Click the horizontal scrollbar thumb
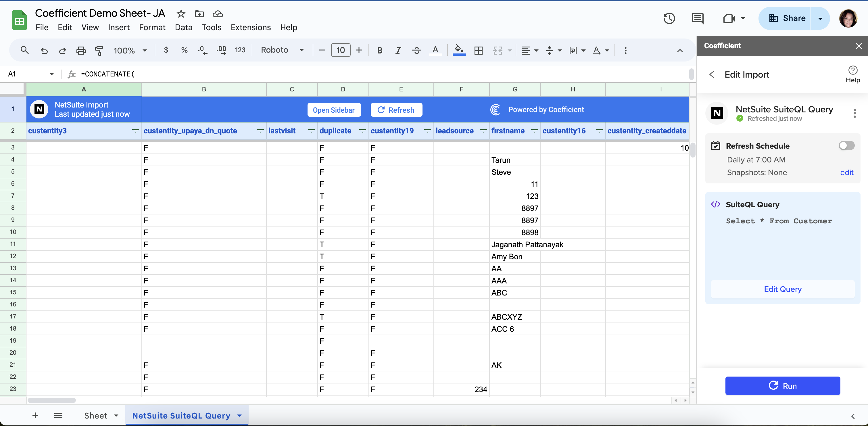 coord(51,400)
